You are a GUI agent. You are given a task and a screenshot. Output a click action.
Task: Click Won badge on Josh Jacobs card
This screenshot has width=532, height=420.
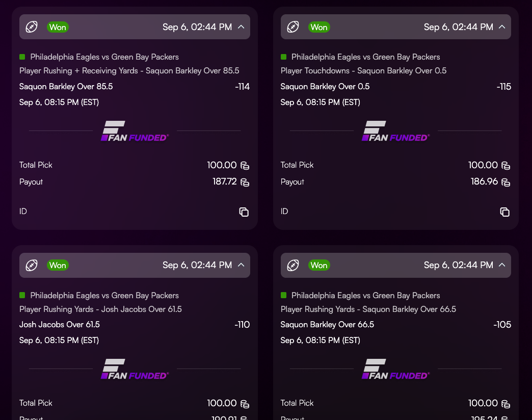(x=58, y=265)
